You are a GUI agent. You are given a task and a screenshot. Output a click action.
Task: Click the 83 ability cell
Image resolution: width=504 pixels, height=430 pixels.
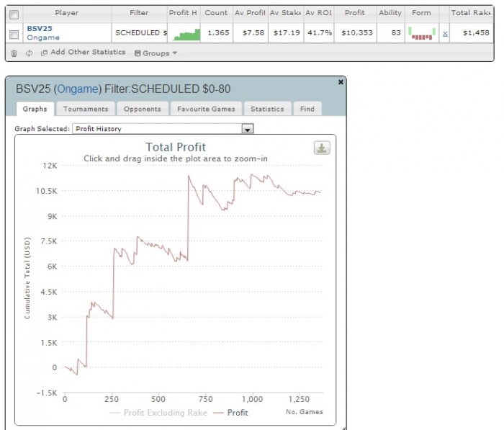coord(390,33)
